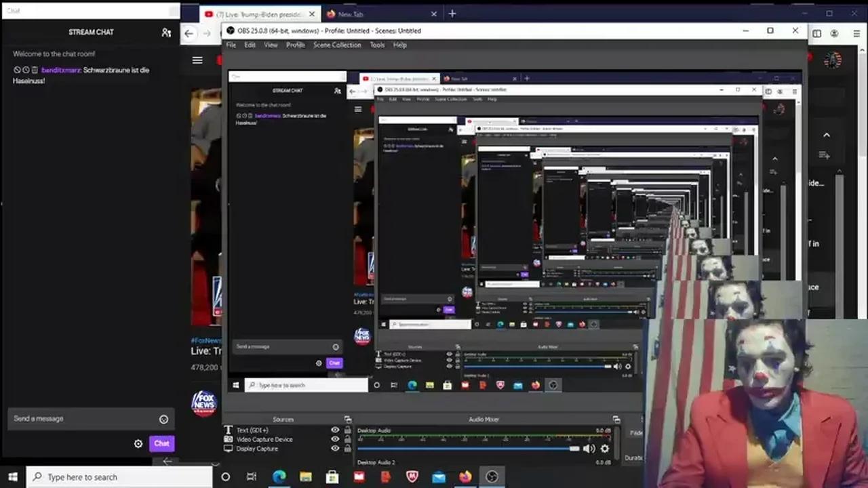
Task: Collapse Stream Chat with the left arrow
Action: pos(167,461)
